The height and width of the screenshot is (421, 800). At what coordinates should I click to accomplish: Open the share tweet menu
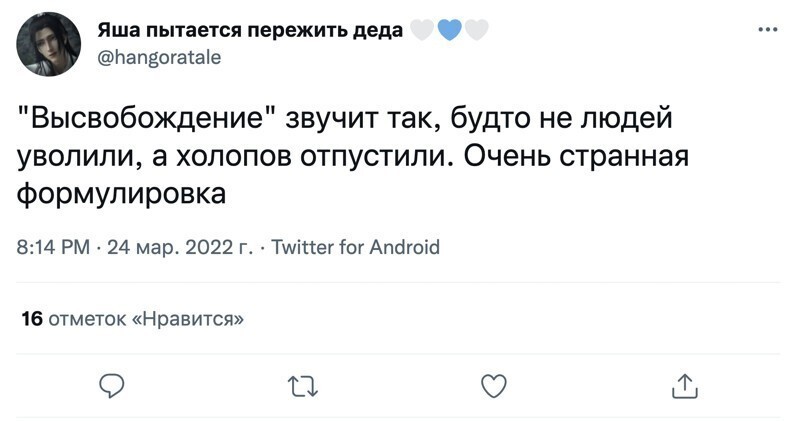[x=682, y=384]
